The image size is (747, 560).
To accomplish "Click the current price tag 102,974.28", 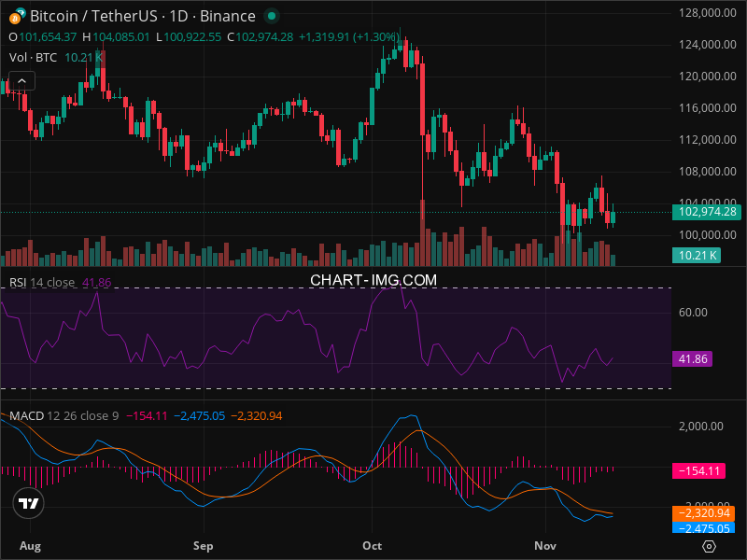I will 704,212.
